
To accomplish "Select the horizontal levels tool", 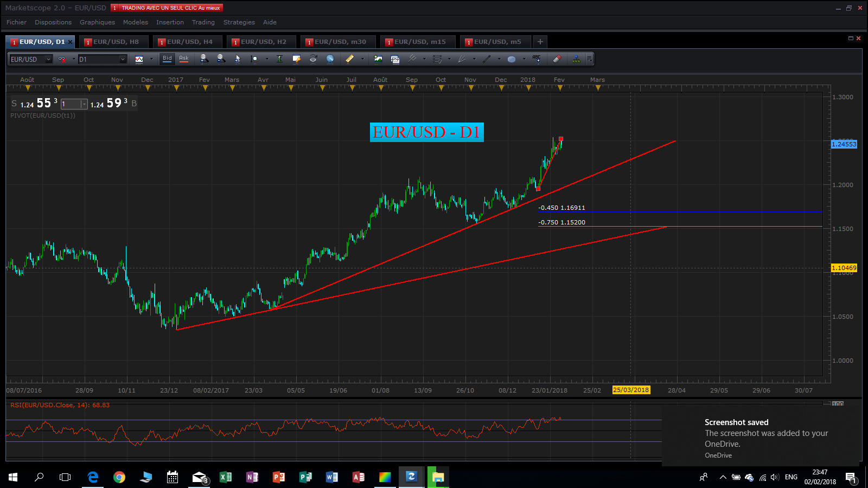I will 437,59.
